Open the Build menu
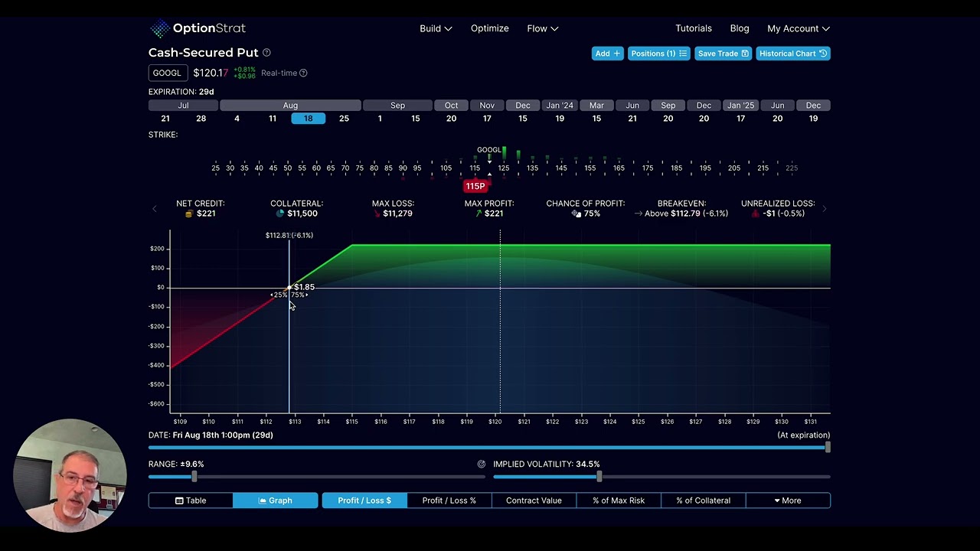980x551 pixels. pyautogui.click(x=436, y=28)
